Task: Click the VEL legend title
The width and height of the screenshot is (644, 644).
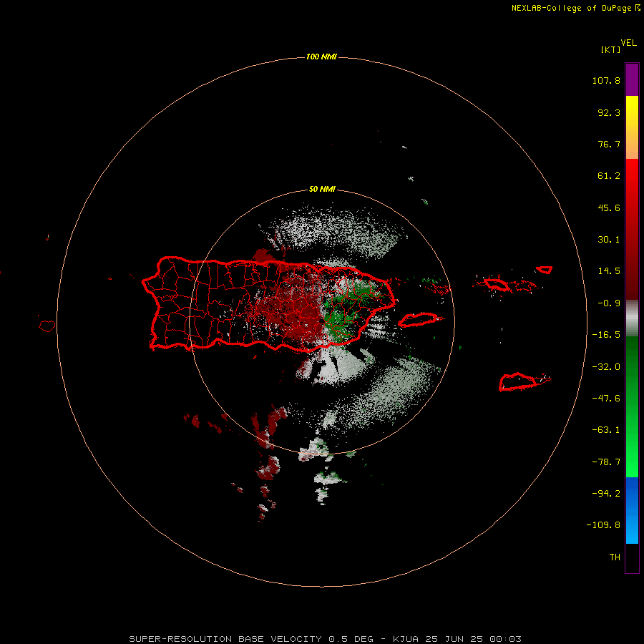Action: [x=628, y=43]
